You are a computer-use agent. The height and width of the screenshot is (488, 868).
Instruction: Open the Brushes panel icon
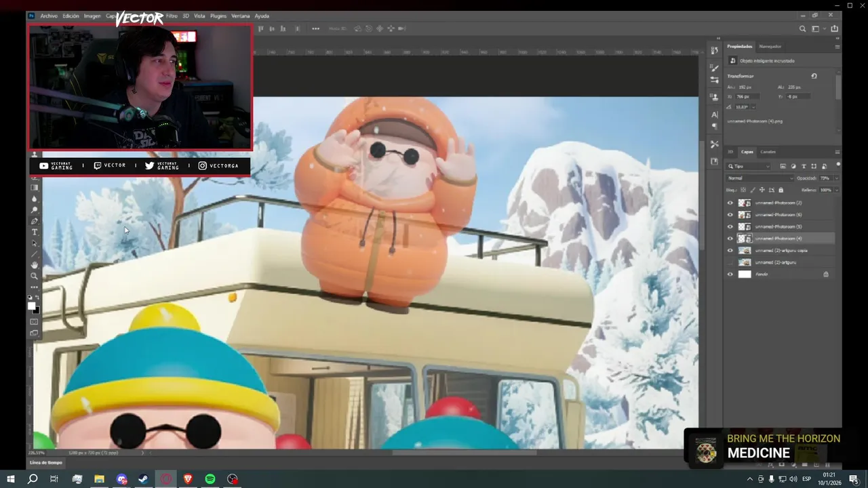(x=714, y=68)
